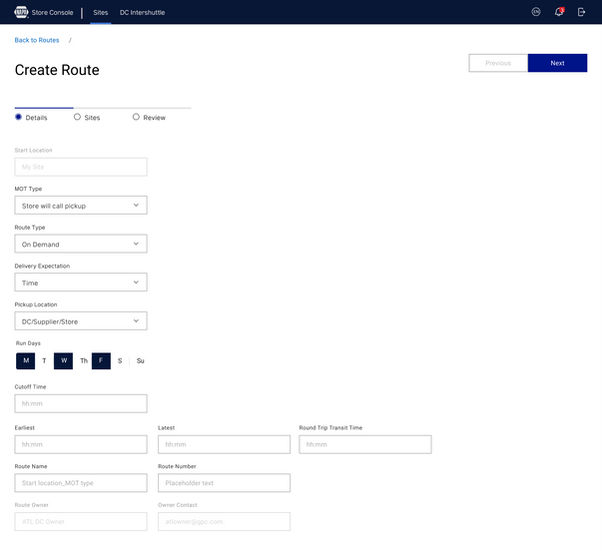602x551 pixels.
Task: Open the language selector icon
Action: (536, 12)
